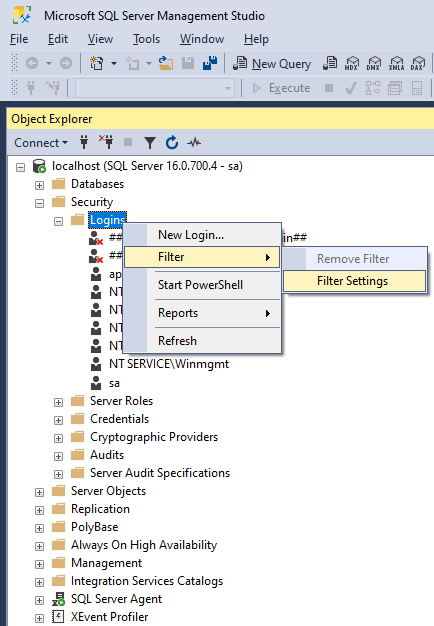Screen dimensions: 434x626
Task: Click the Database Engine Query icon beside New Query
Action: click(330, 63)
